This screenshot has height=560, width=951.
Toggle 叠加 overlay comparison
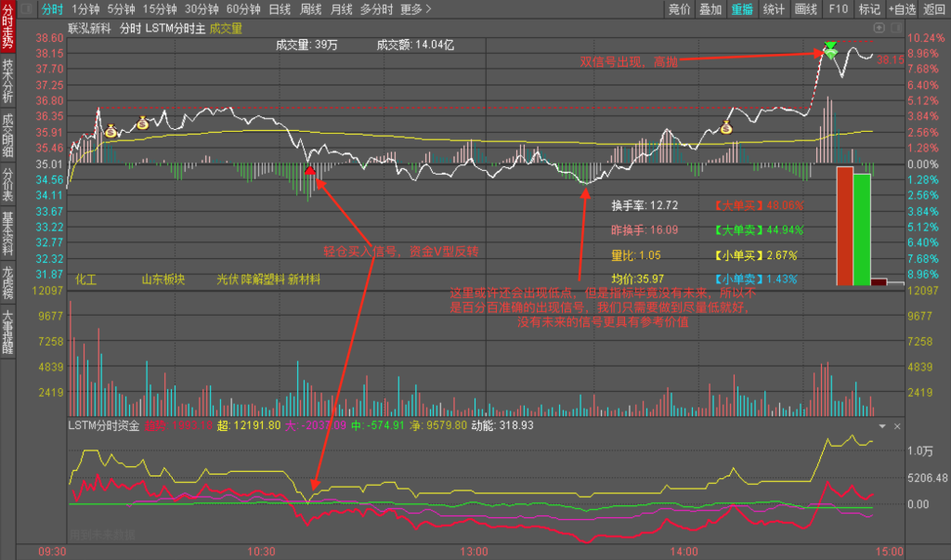point(710,9)
